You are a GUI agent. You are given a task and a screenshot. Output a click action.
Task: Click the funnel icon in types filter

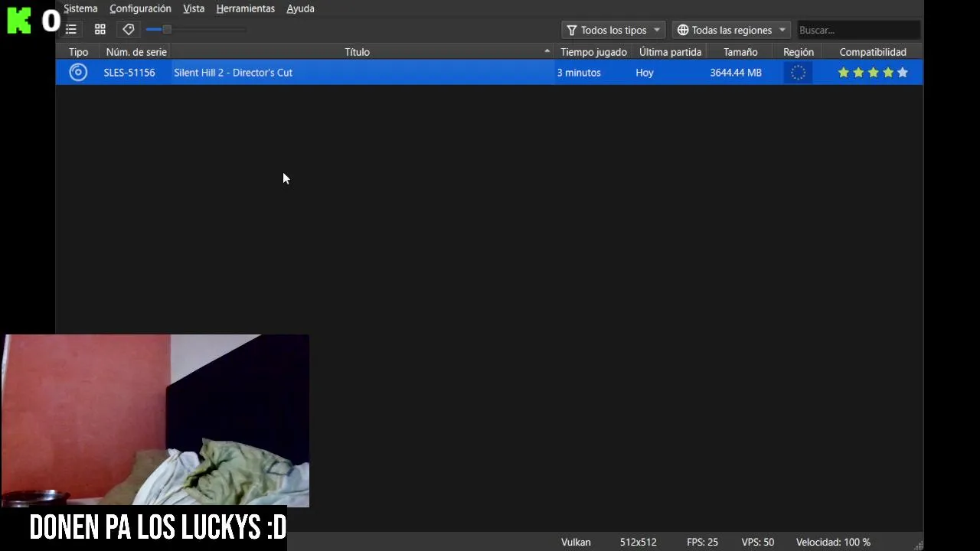[x=572, y=30]
